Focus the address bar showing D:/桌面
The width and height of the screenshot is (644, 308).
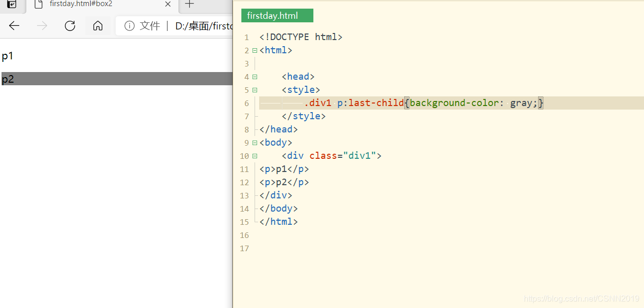coord(175,26)
